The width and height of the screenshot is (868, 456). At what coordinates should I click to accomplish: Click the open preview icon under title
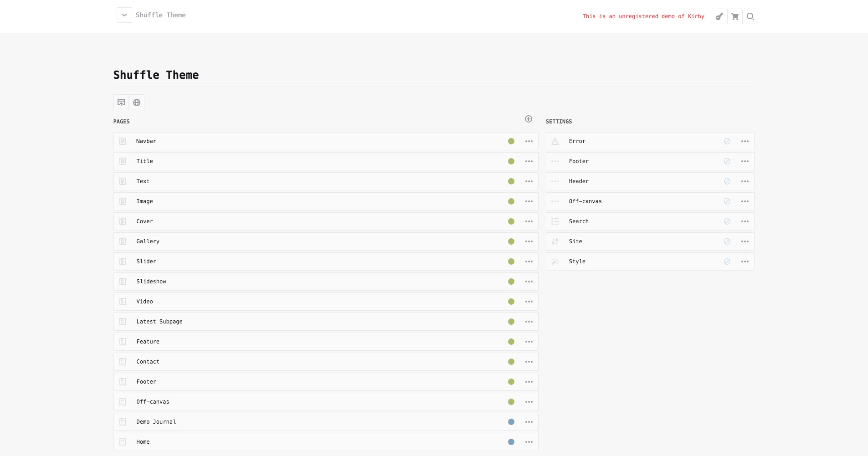(121, 102)
